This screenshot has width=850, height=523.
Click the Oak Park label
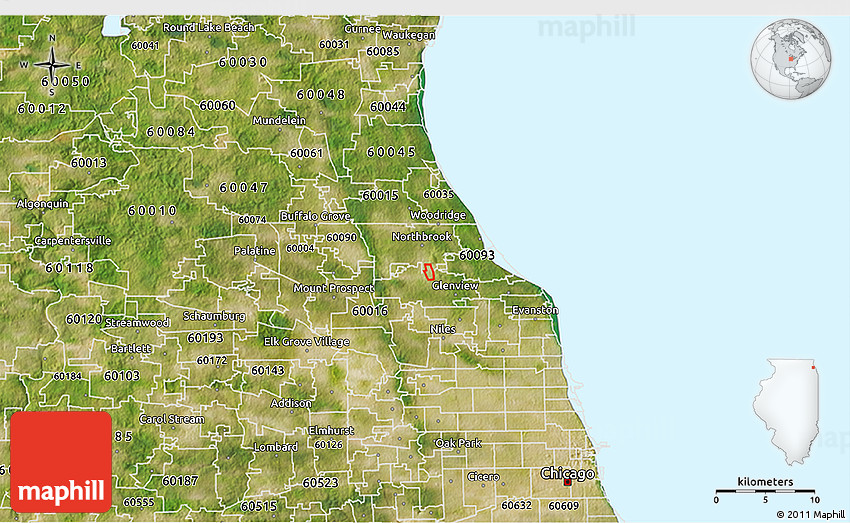[x=458, y=442]
